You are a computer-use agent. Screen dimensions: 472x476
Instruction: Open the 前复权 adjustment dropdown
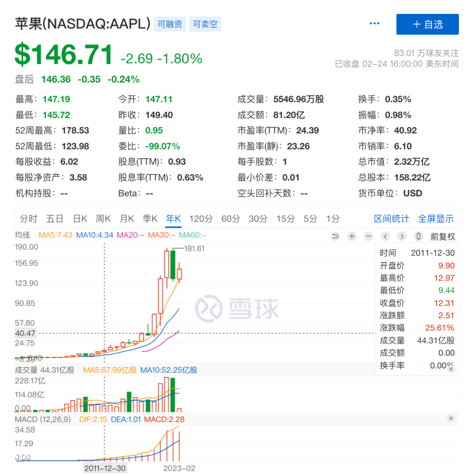[443, 236]
